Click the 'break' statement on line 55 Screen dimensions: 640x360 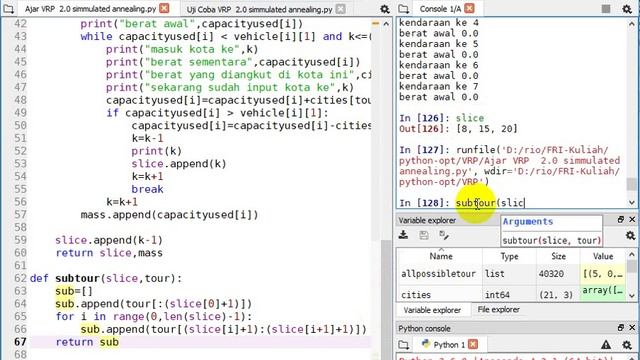click(x=147, y=189)
